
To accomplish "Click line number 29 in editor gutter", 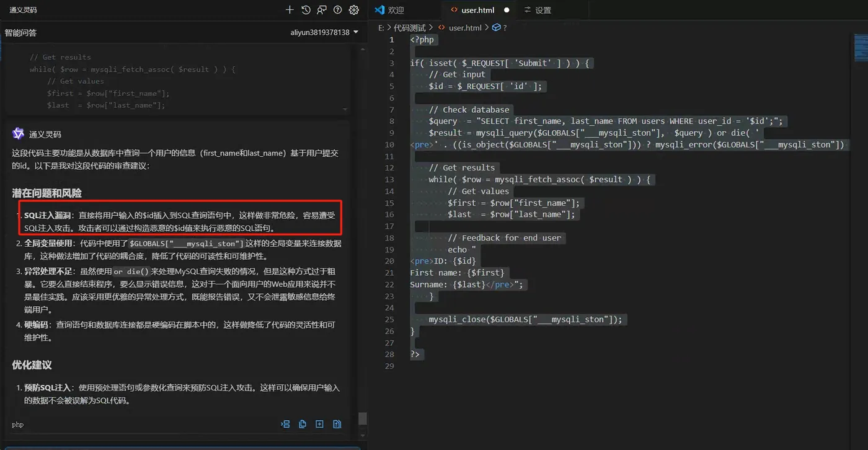I will (389, 366).
